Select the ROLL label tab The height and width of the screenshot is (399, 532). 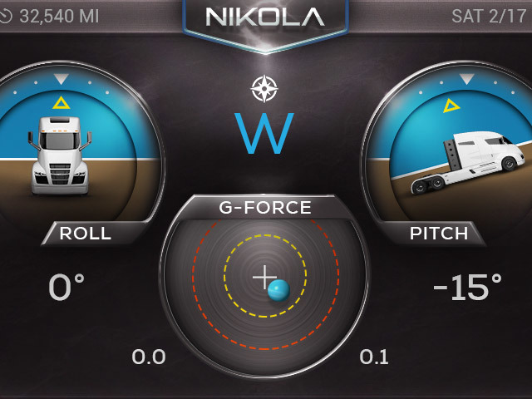coord(86,233)
